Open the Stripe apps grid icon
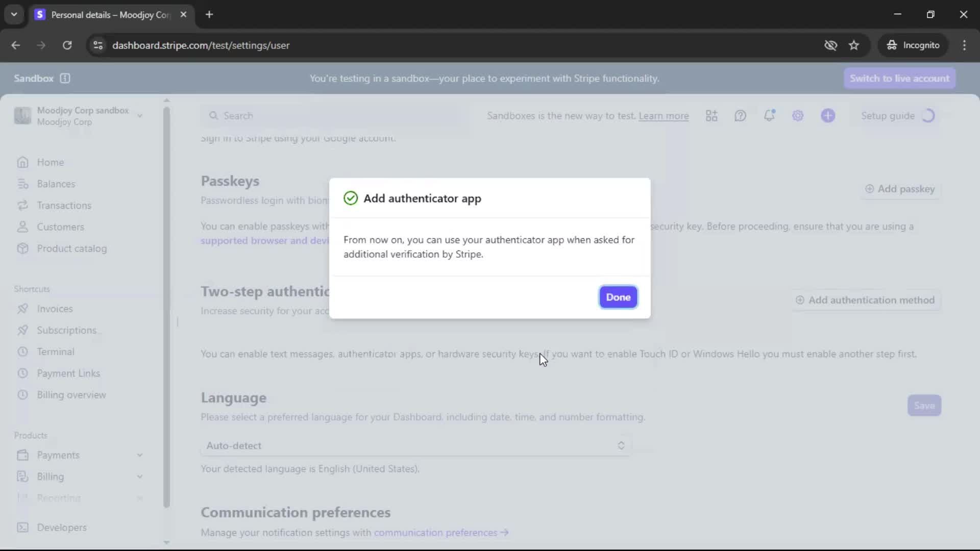The height and width of the screenshot is (551, 980). tap(712, 116)
